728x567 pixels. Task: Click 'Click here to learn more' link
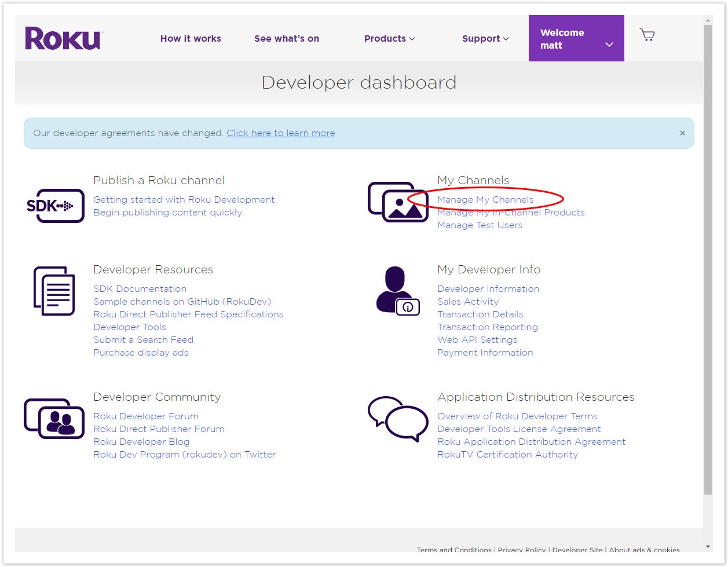[281, 133]
